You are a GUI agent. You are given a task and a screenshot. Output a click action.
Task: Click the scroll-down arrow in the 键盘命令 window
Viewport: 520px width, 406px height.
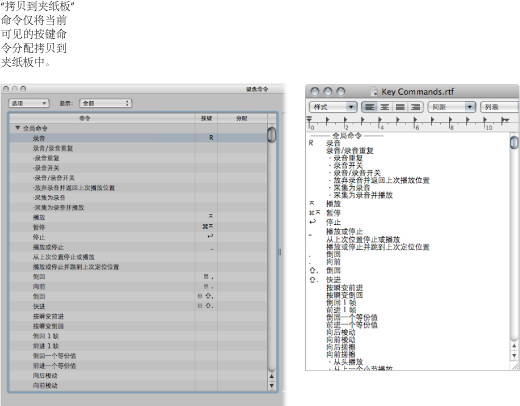pos(272,386)
